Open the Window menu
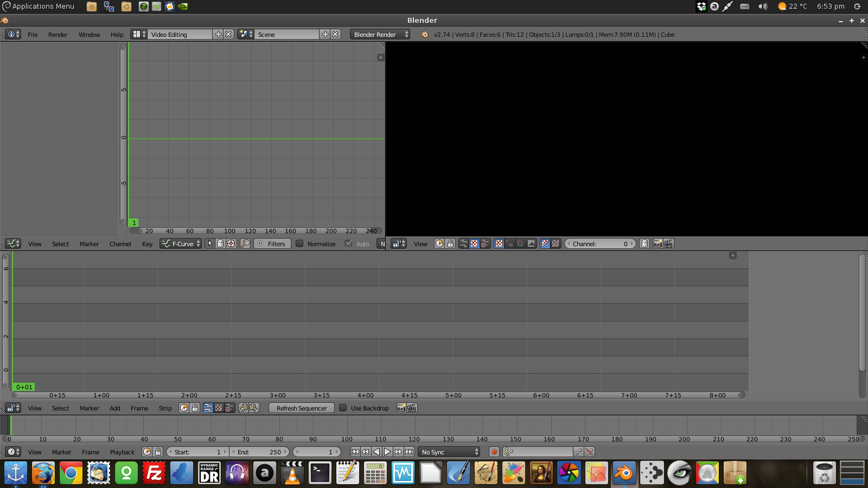Image resolution: width=868 pixels, height=488 pixels. click(x=89, y=34)
